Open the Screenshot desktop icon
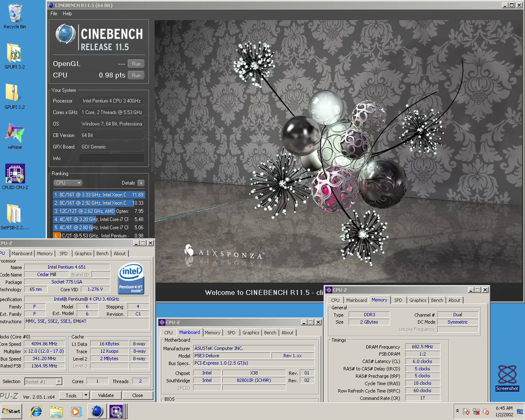 tap(507, 377)
